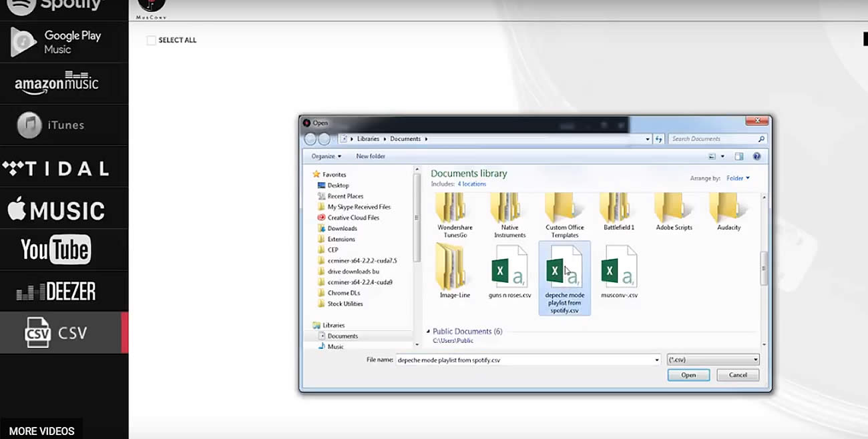The height and width of the screenshot is (439, 868).
Task: Click the Cancel button
Action: click(x=738, y=375)
